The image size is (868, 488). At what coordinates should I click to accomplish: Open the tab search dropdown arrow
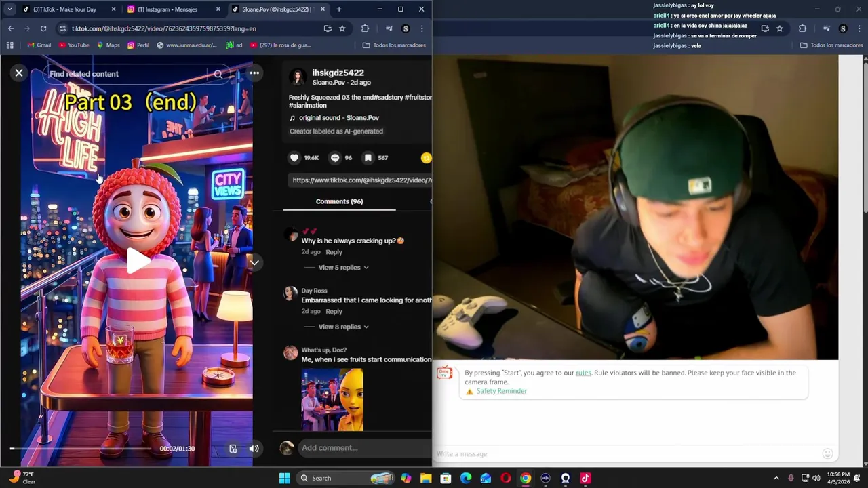(9, 9)
